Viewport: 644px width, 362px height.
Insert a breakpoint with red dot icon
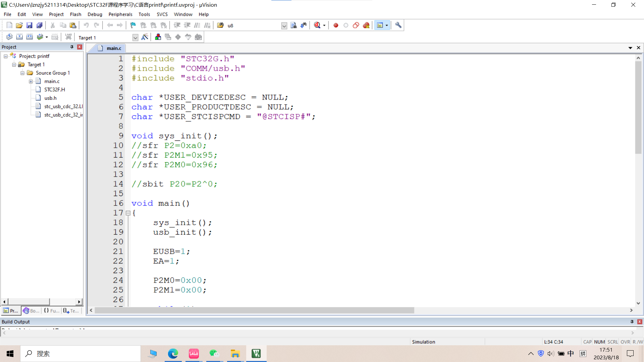coord(336,25)
